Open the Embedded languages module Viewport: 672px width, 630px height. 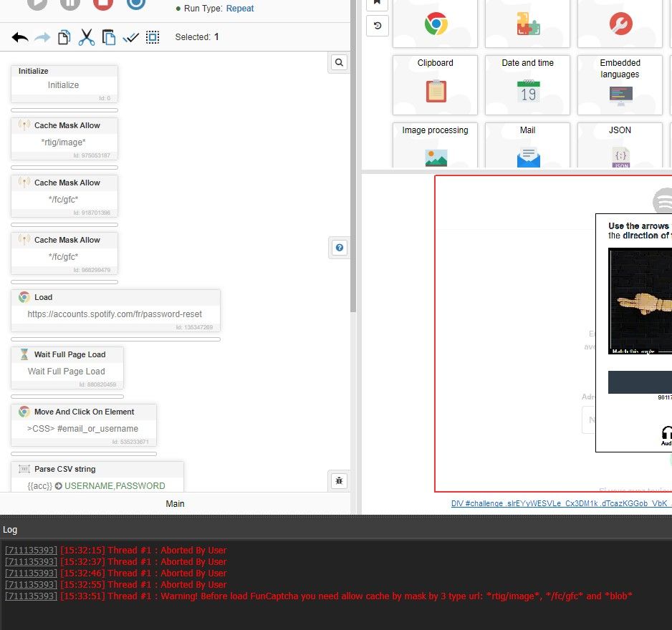pos(619,84)
